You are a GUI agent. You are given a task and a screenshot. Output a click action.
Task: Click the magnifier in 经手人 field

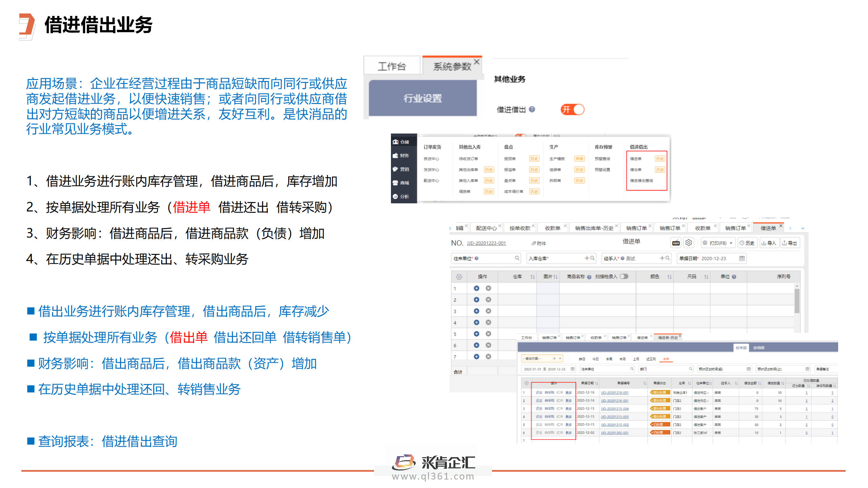(x=668, y=258)
